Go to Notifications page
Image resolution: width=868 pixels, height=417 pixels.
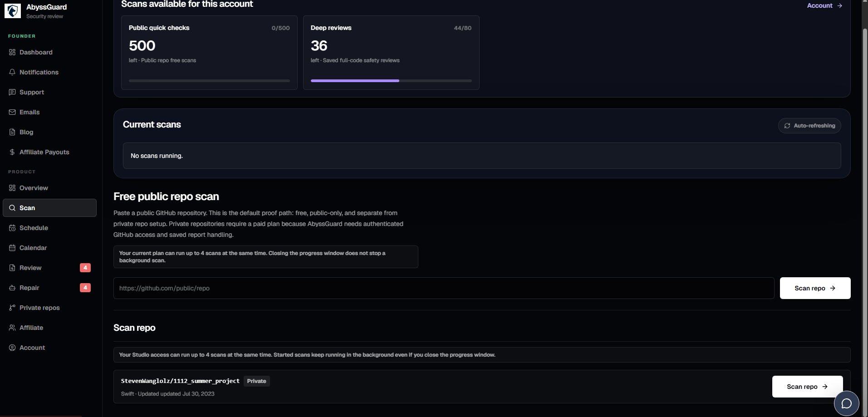click(49, 72)
